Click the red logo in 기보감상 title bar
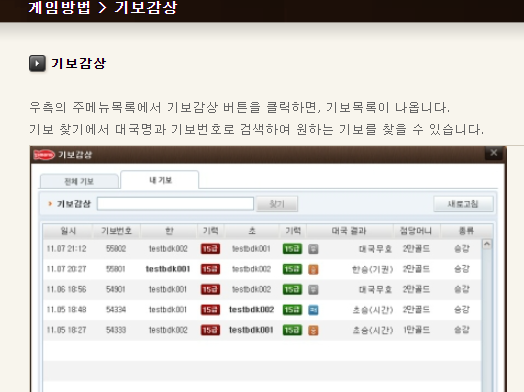 [x=44, y=155]
